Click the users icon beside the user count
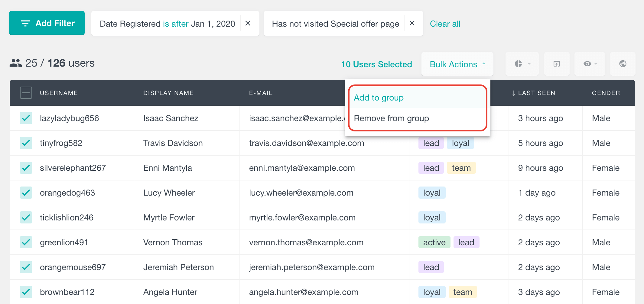Image resolution: width=644 pixels, height=304 pixels. (16, 63)
